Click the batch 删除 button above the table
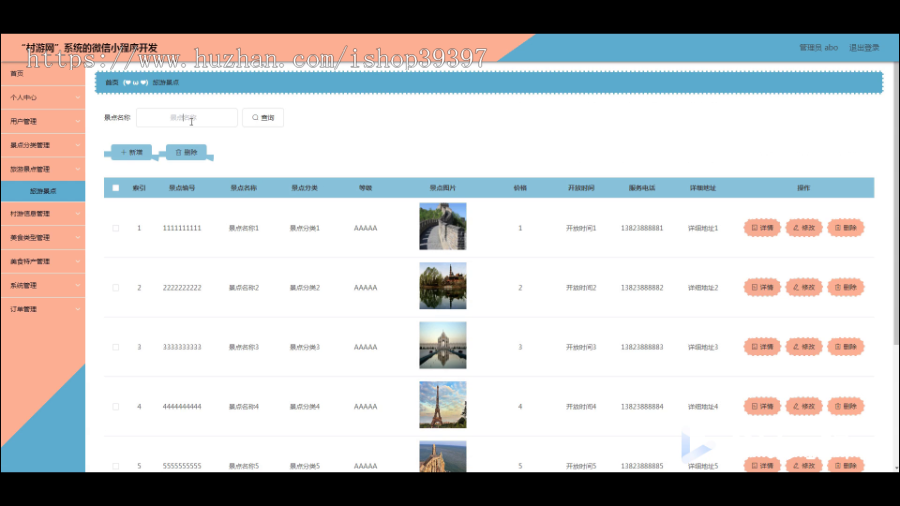The height and width of the screenshot is (506, 900). coord(186,152)
